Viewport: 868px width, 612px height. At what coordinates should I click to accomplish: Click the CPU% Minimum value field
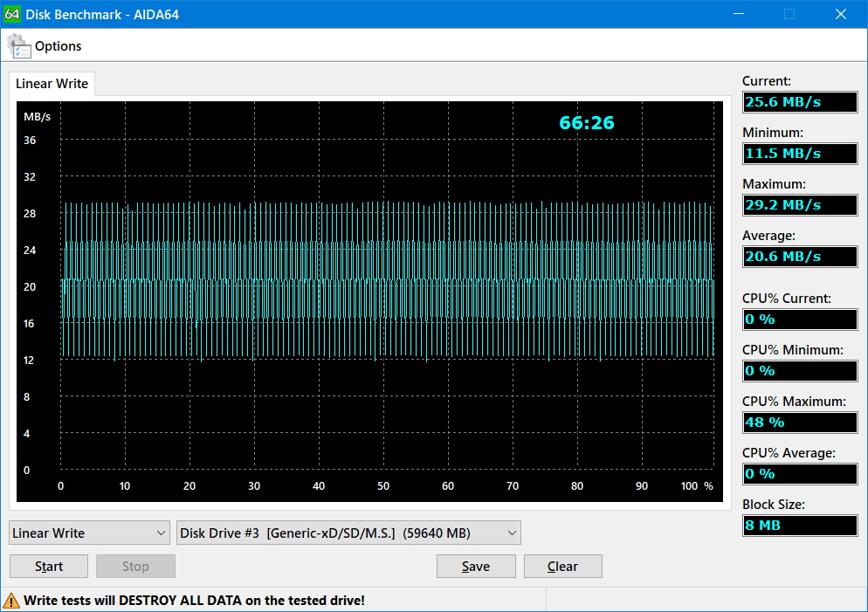pyautogui.click(x=800, y=371)
